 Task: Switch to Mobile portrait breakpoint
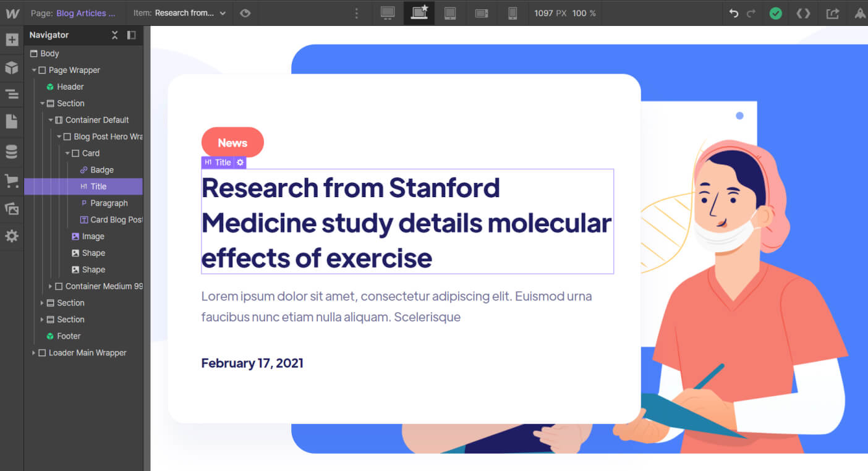(513, 13)
